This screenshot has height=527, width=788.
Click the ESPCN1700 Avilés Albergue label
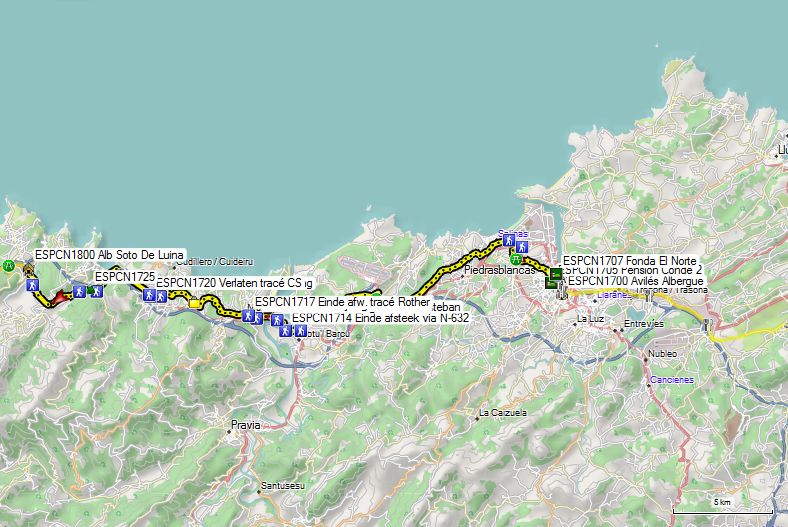(x=636, y=281)
